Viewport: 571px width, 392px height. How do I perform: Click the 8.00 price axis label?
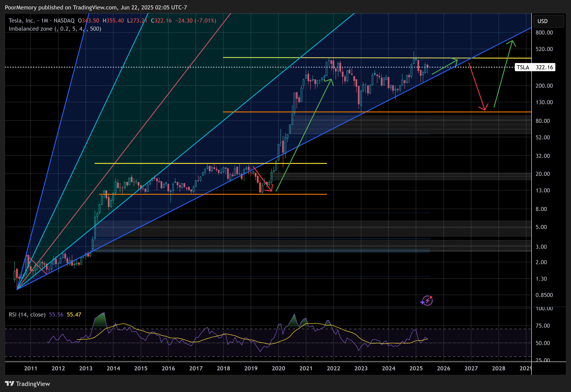pyautogui.click(x=541, y=209)
